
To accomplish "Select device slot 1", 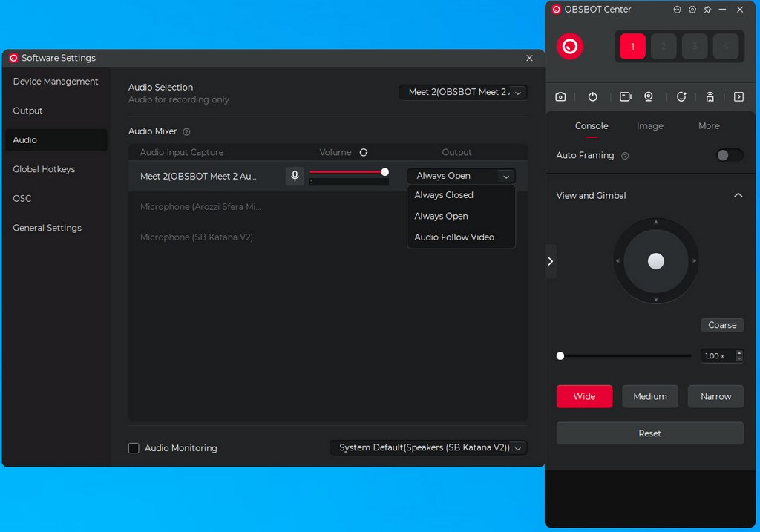I will (632, 47).
